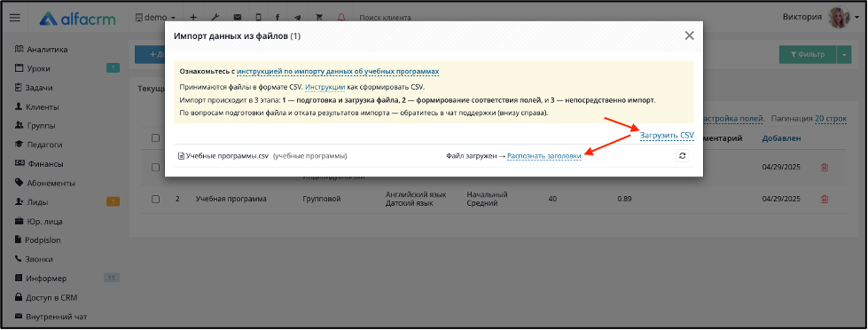The width and height of the screenshot is (868, 330).
Task: Open Финансы in the sidebar
Action: pyautogui.click(x=38, y=164)
